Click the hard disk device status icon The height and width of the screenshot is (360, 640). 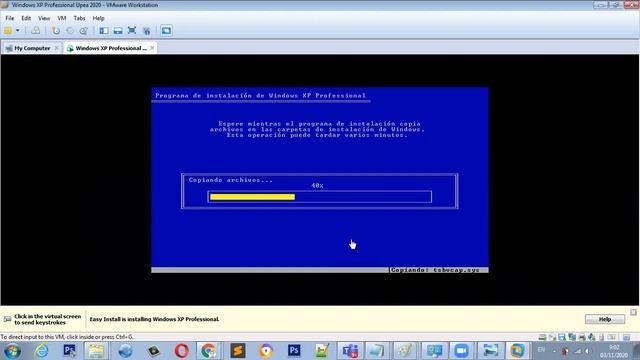click(542, 337)
